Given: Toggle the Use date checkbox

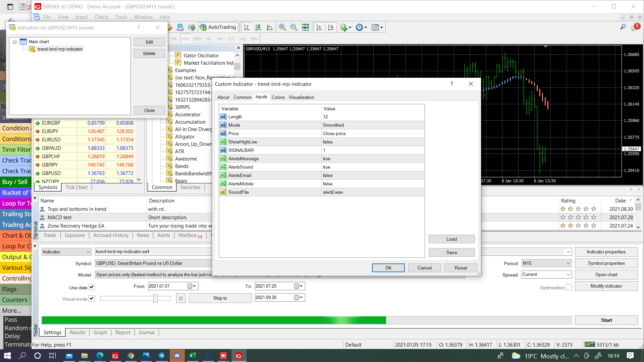Looking at the screenshot, I should pos(92,287).
